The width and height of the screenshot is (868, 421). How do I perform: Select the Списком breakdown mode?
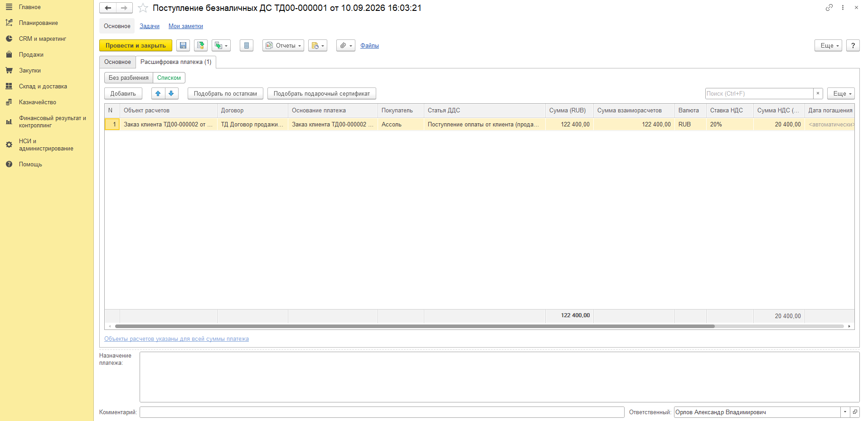click(x=169, y=77)
